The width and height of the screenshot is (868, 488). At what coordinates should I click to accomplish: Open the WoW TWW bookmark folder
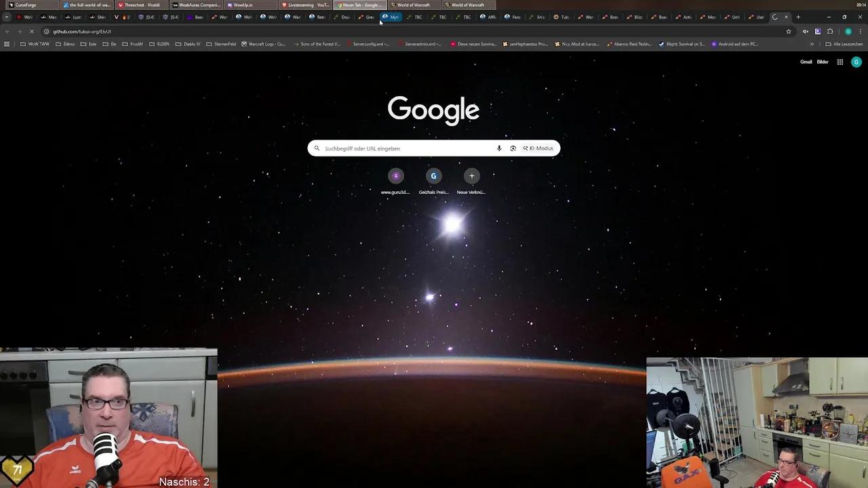[35, 44]
